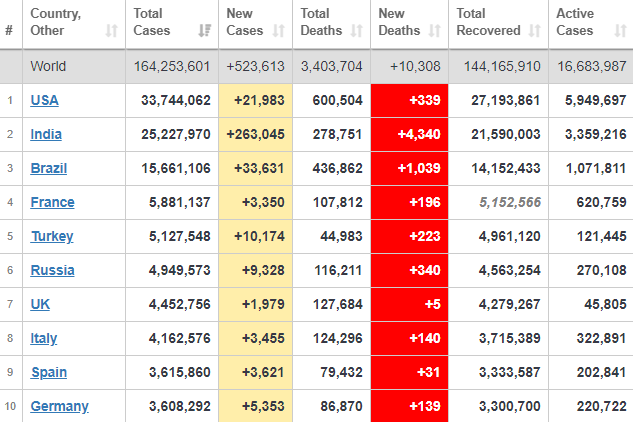Click the 'Active Cases' header text

tap(575, 22)
